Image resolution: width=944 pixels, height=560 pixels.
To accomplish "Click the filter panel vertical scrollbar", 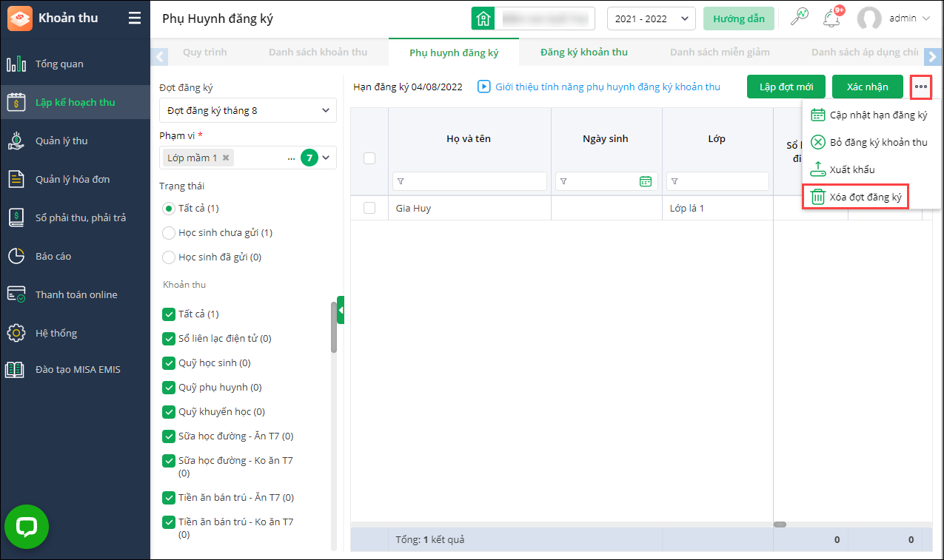I will 334,325.
